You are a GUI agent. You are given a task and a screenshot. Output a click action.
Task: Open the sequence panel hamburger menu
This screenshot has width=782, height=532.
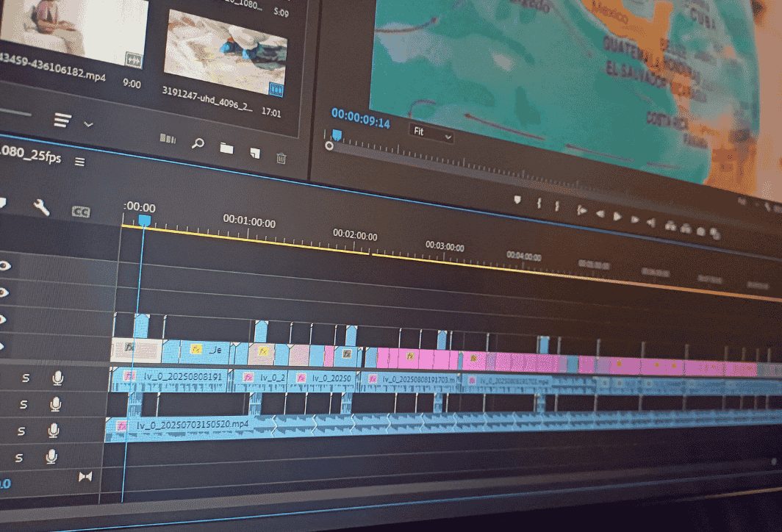(x=79, y=162)
